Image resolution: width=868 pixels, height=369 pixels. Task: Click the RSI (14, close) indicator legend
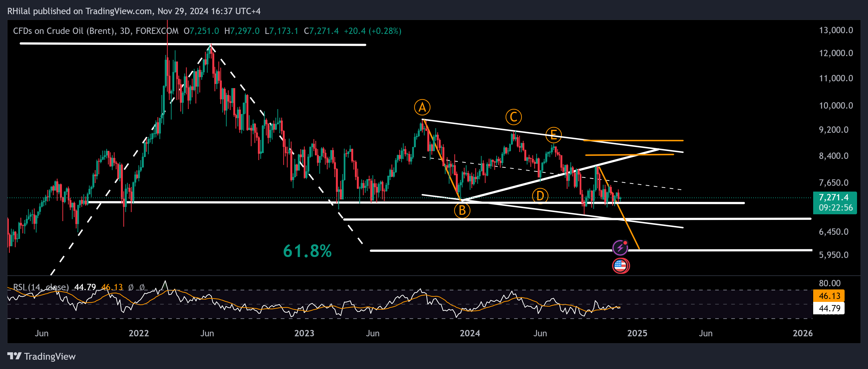(41, 287)
